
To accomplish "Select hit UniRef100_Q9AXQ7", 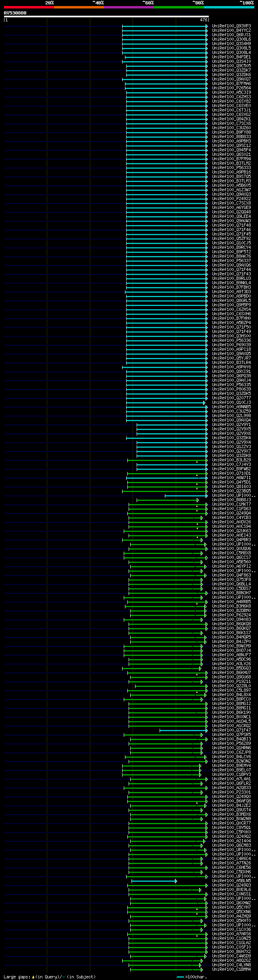I will point(231,79).
